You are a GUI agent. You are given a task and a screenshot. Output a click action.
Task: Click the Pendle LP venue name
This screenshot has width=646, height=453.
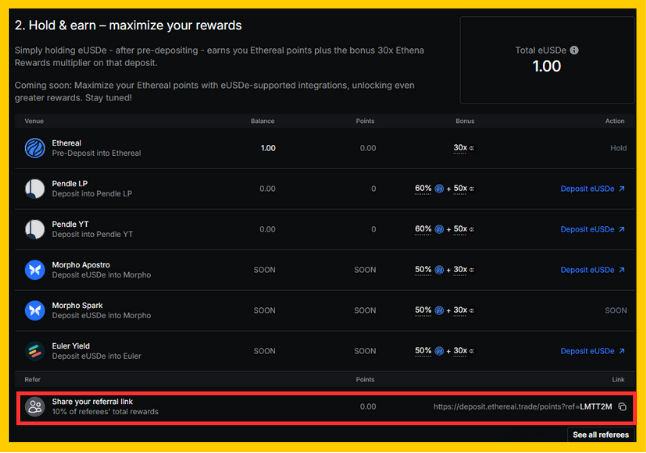pyautogui.click(x=70, y=184)
